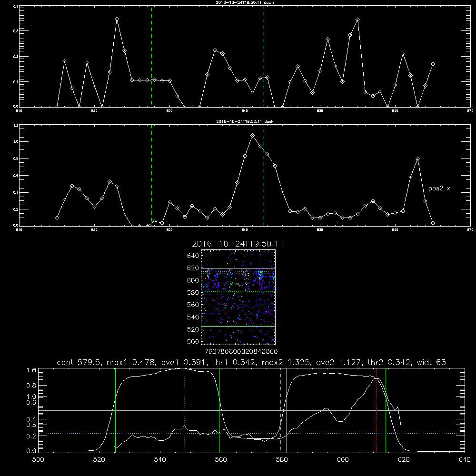Click the "500" y-axis label beside the color image
The image size is (476, 476).
[x=193, y=342]
